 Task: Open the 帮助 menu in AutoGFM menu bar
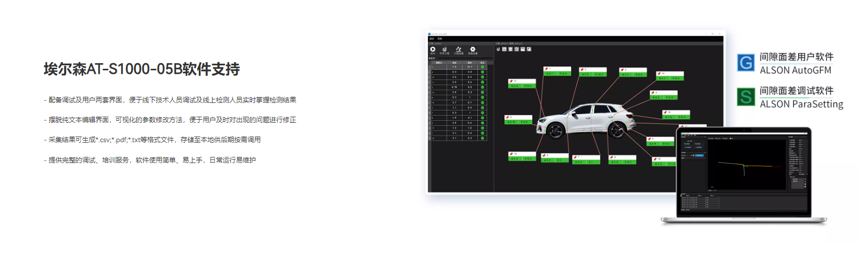[440, 39]
